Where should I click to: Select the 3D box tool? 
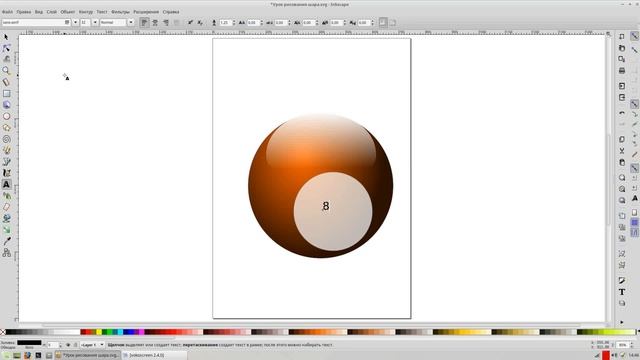[x=6, y=105]
